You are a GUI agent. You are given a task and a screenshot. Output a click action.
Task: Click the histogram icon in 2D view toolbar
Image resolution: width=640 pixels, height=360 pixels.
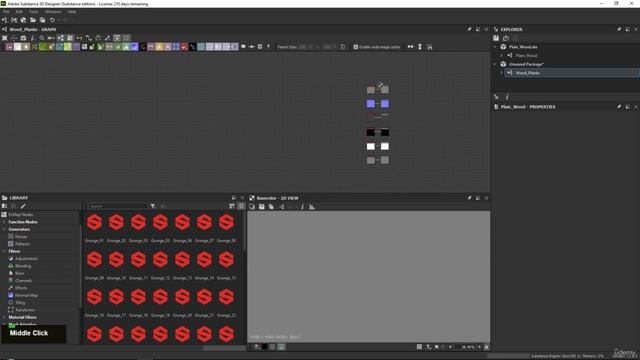tap(312, 207)
